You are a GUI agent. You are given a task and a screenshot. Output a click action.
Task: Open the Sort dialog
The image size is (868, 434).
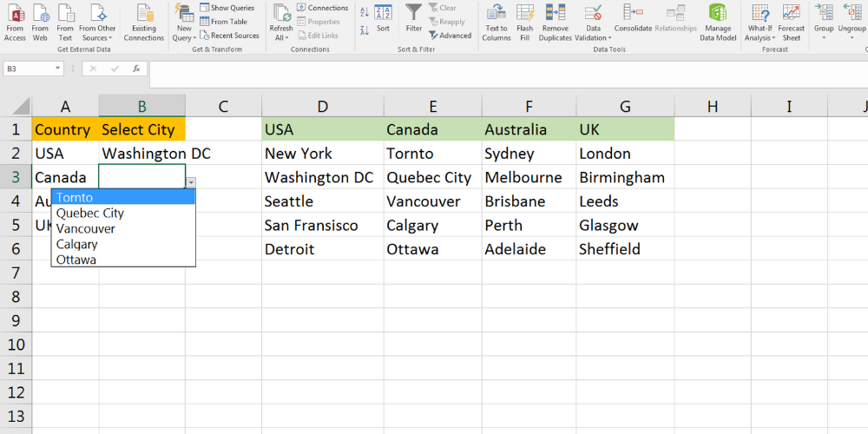[x=383, y=17]
